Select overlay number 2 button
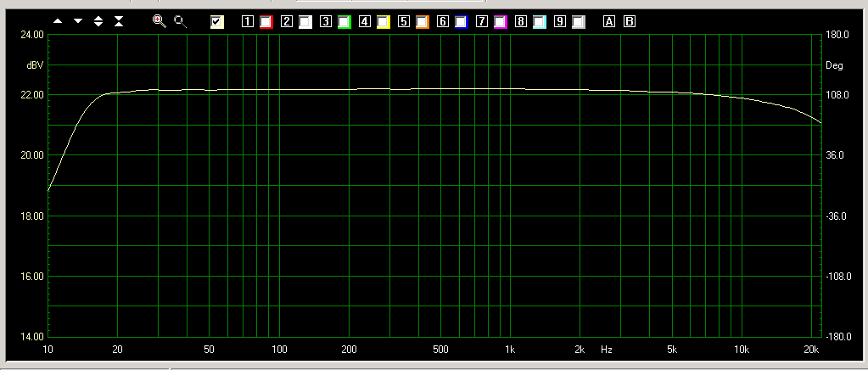 (x=287, y=22)
